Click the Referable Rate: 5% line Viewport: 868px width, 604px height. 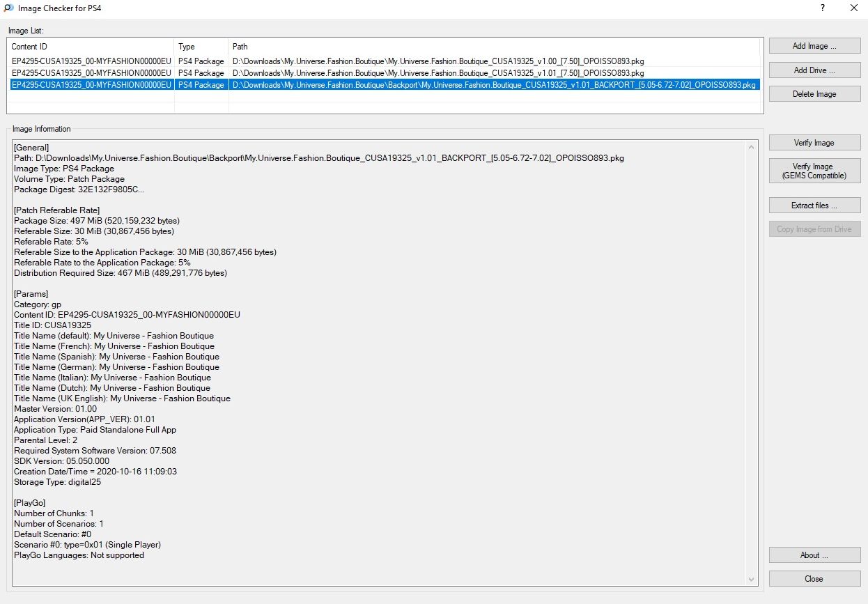[51, 242]
